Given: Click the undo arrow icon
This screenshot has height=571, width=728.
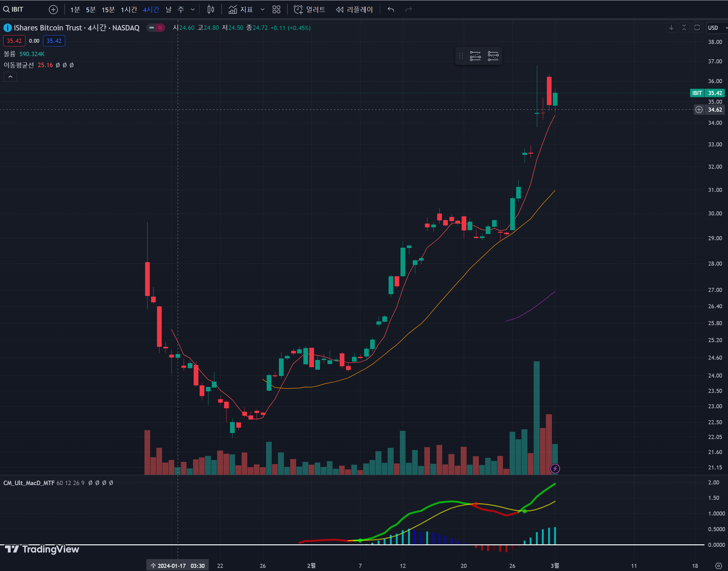Looking at the screenshot, I should click(x=391, y=9).
